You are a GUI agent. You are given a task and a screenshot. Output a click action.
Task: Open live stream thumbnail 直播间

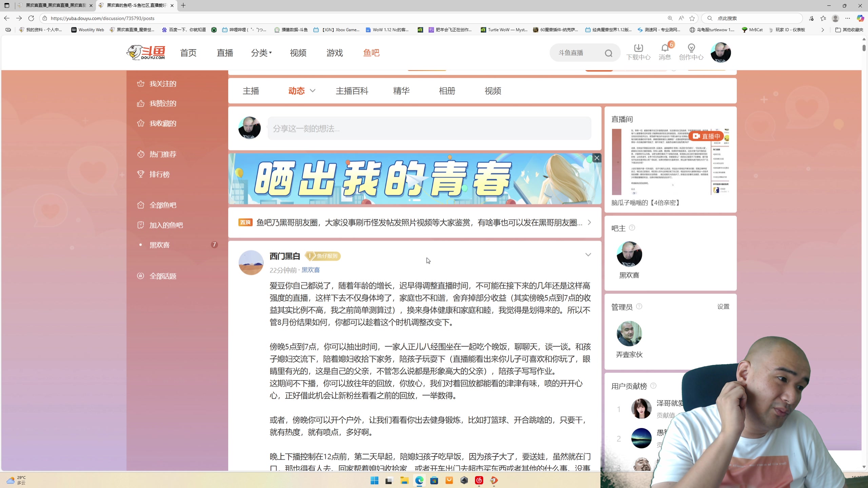[x=670, y=162]
